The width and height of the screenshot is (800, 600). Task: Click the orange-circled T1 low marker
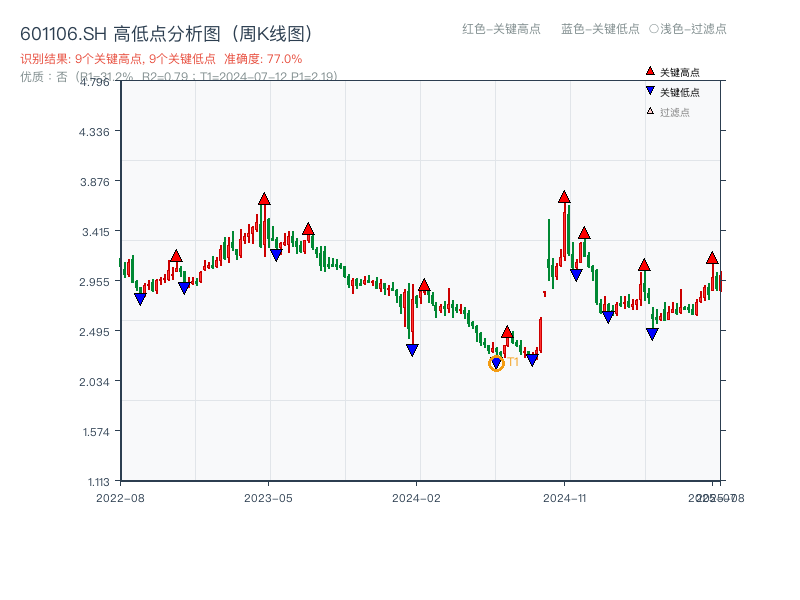click(x=496, y=363)
